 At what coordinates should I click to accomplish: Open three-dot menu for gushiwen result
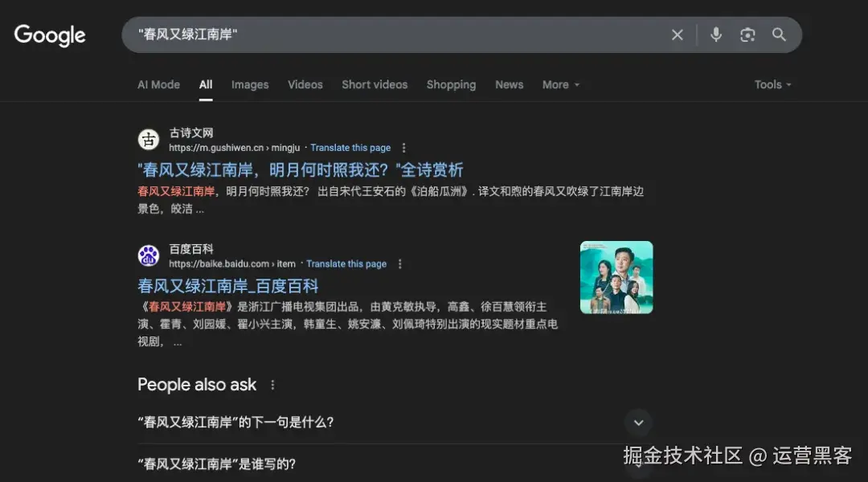coord(403,148)
